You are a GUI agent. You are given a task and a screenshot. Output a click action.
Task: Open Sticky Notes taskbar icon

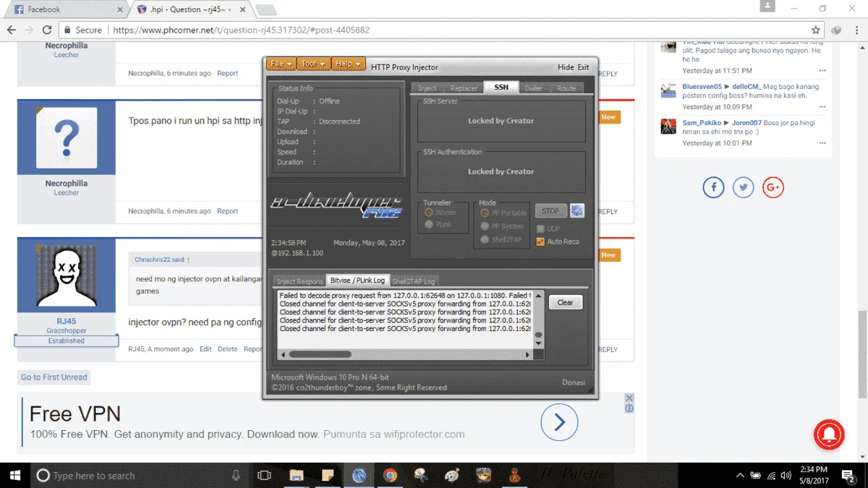(328, 475)
